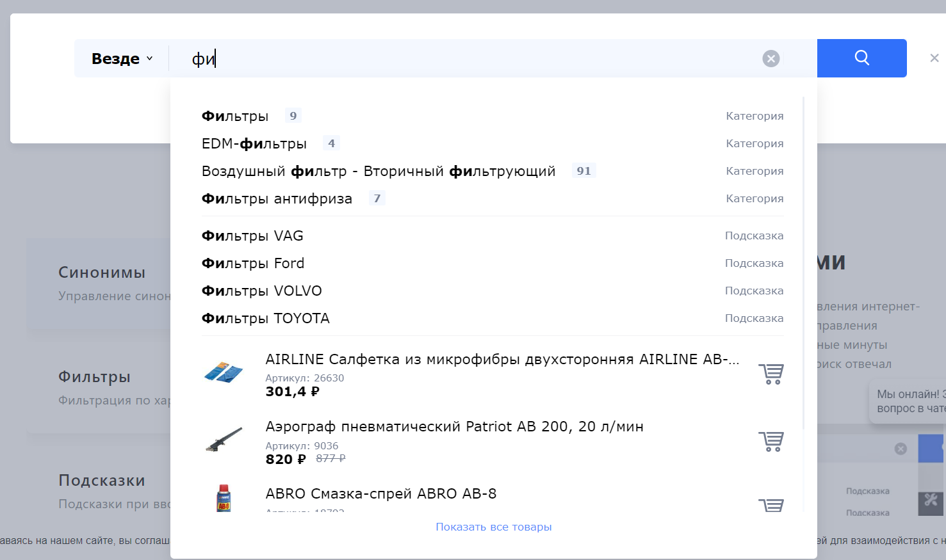Add ABRO AB-8 spray to cart
This screenshot has width=946, height=560.
click(771, 505)
